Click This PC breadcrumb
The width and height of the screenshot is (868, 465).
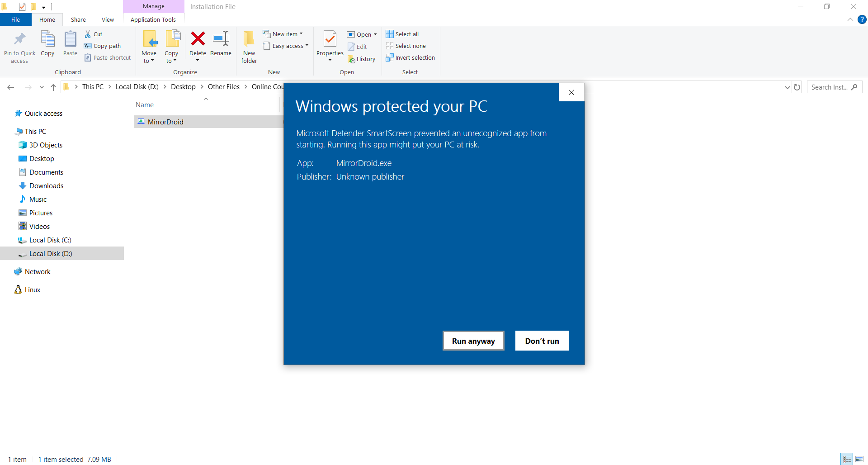(93, 87)
